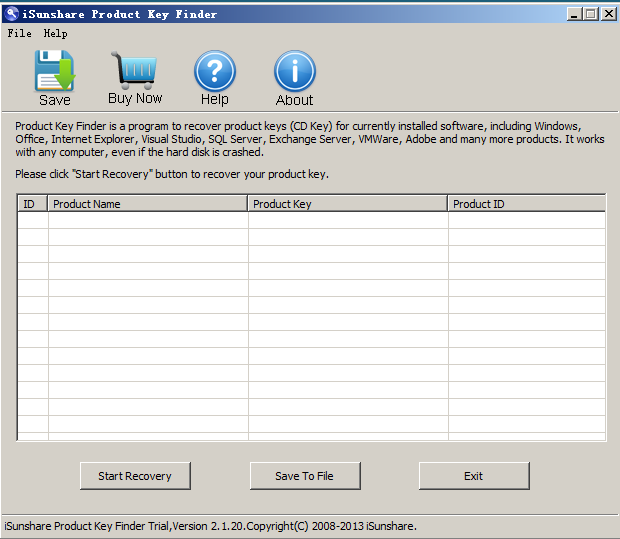Sort by the ID column header
The height and width of the screenshot is (539, 620).
[x=32, y=204]
